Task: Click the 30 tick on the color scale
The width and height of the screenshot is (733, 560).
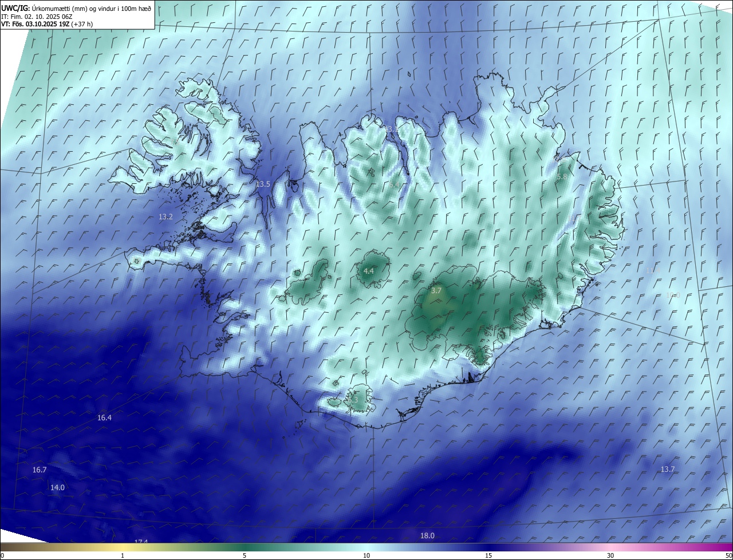Action: coord(610,555)
